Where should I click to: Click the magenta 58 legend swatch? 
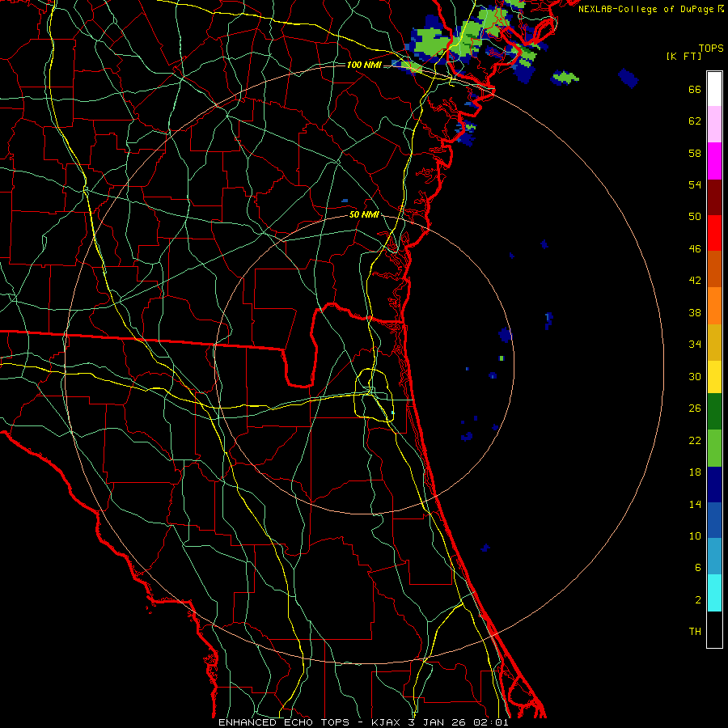tap(714, 161)
